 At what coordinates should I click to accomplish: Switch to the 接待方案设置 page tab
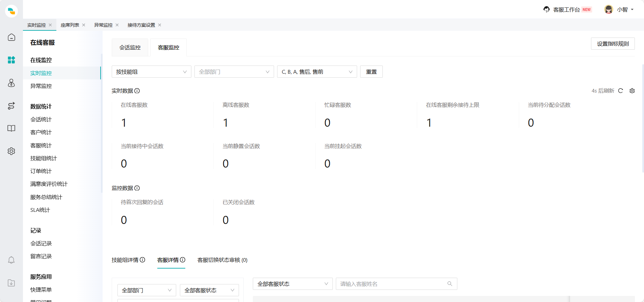[x=141, y=25]
